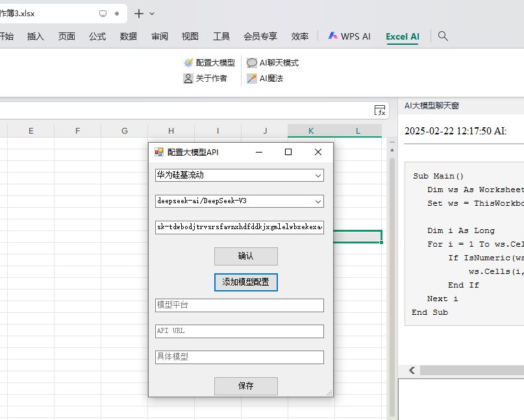The image size is (524, 420).
Task: Click the 保存 button
Action: click(246, 386)
